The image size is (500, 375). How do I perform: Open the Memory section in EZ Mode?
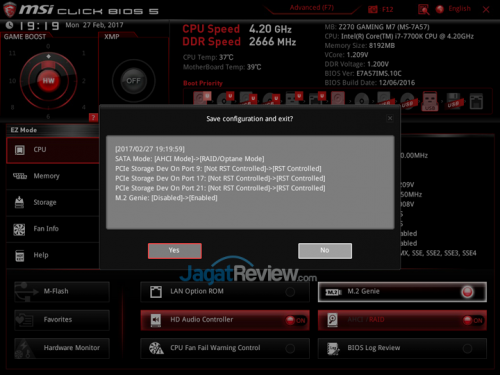(53, 176)
